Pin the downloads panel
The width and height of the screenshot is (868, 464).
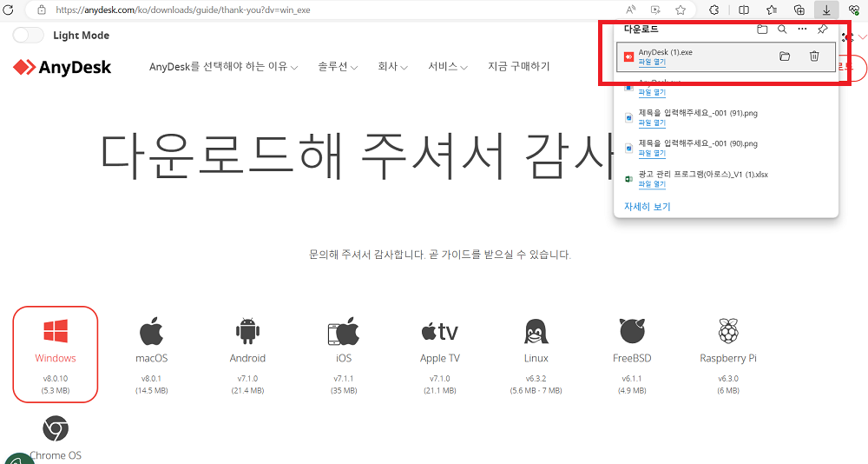(823, 30)
